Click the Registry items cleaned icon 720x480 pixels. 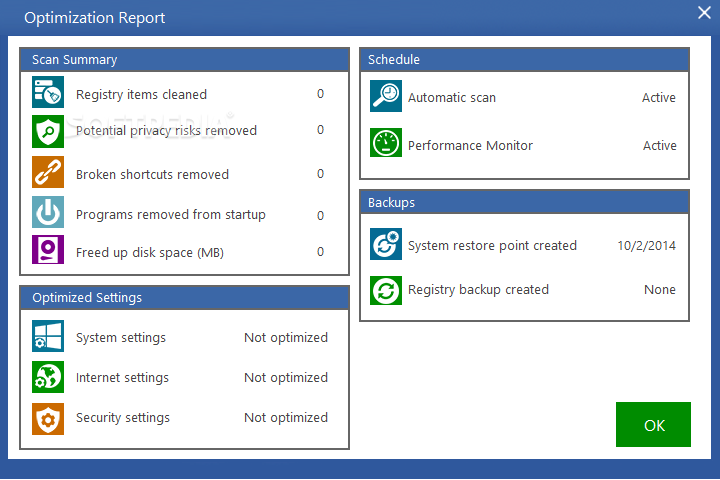[48, 92]
